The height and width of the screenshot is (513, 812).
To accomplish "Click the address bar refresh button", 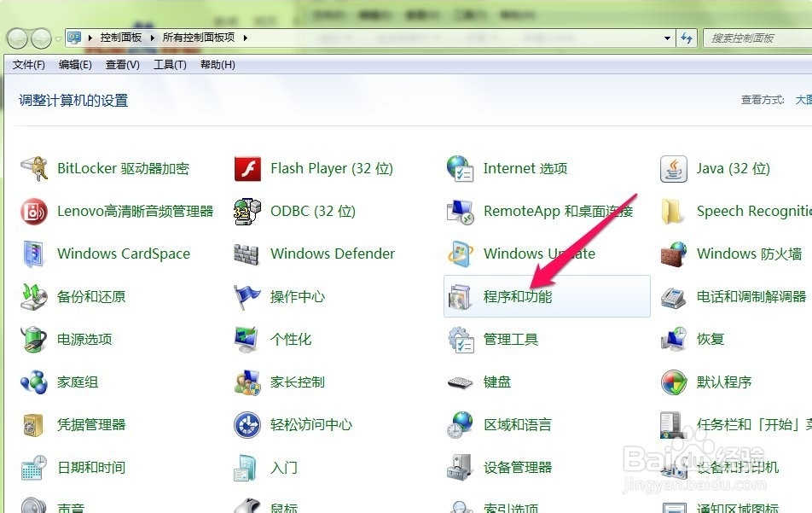I will pyautogui.click(x=687, y=38).
